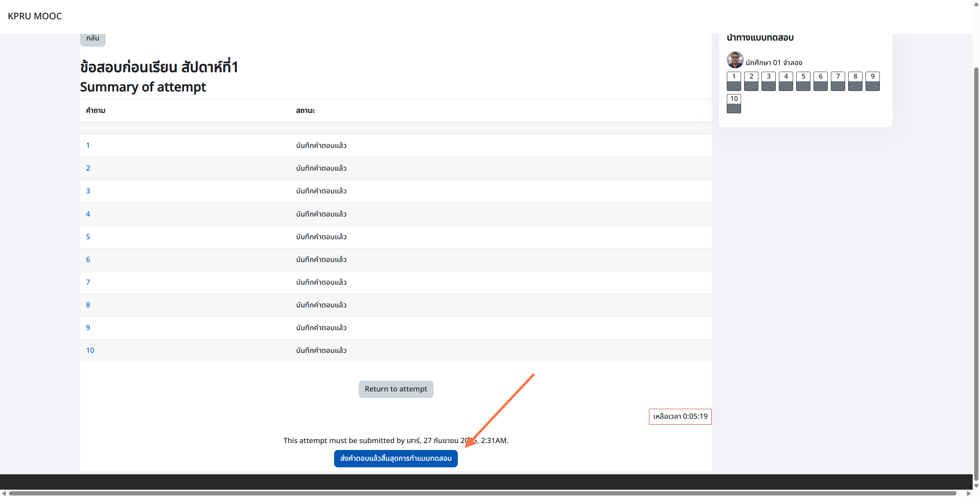Open question 4 link in summary table
The height and width of the screenshot is (497, 980).
(x=88, y=214)
